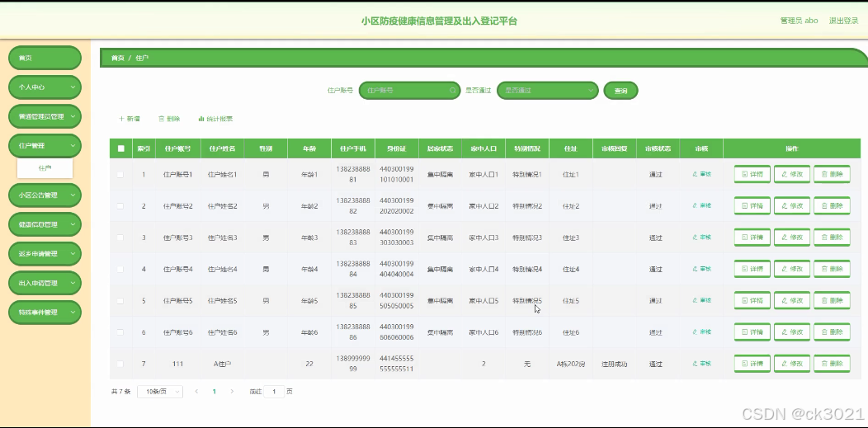Check the checkbox for row 4
Image resolution: width=868 pixels, height=428 pixels.
(120, 269)
